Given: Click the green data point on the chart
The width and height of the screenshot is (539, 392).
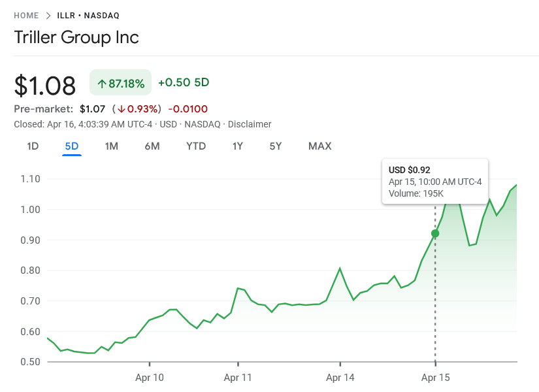Looking at the screenshot, I should click(435, 233).
